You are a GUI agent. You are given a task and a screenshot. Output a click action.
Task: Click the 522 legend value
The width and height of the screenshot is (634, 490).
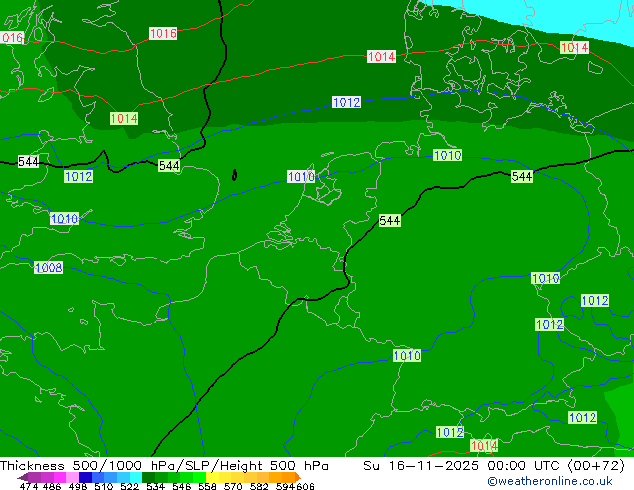129,486
